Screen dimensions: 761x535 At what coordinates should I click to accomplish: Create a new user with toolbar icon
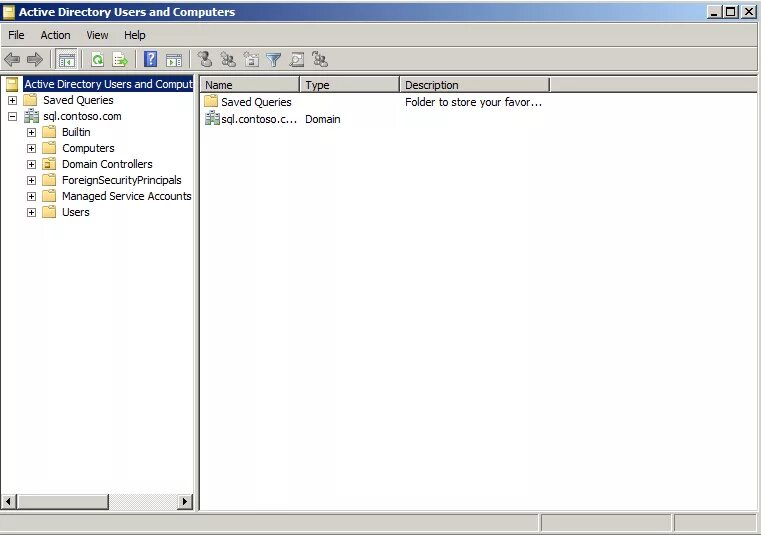[205, 59]
